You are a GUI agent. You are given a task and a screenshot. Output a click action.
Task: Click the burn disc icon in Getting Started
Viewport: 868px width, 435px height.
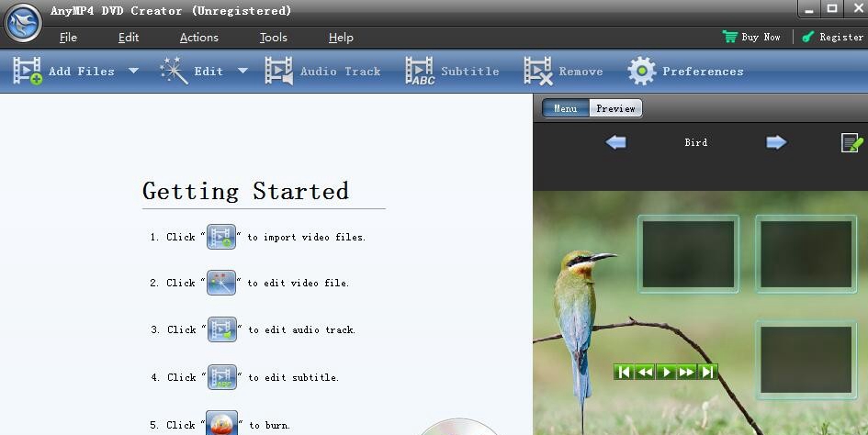tap(222, 423)
